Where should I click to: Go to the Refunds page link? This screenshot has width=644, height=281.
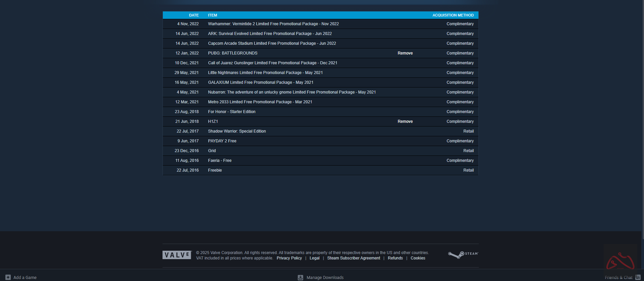click(395, 258)
